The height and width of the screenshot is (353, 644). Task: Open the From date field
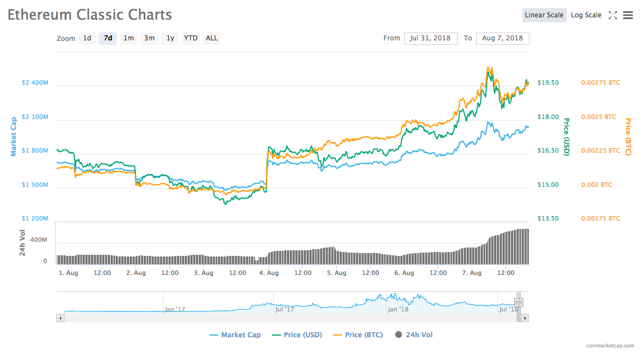[x=431, y=38]
